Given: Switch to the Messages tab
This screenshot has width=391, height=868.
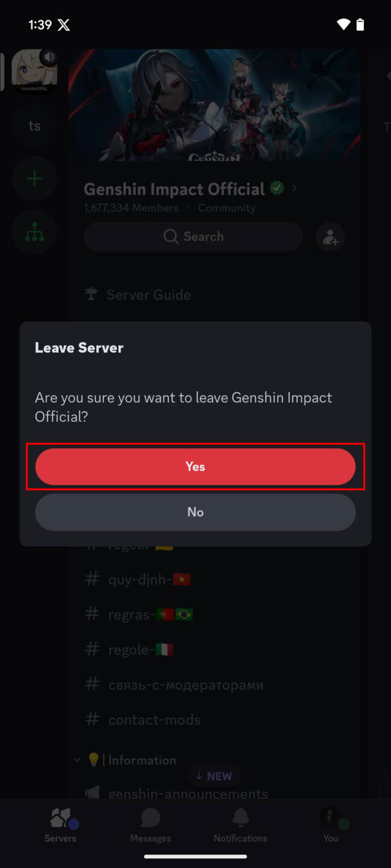Looking at the screenshot, I should click(150, 826).
